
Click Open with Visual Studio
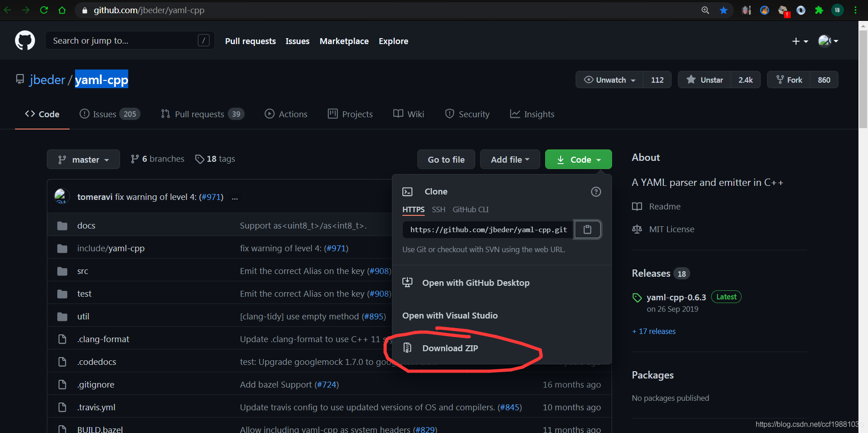[450, 315]
